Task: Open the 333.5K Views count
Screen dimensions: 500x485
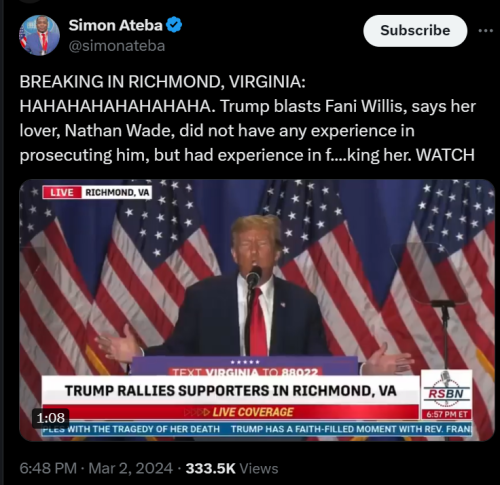Action: click(232, 468)
